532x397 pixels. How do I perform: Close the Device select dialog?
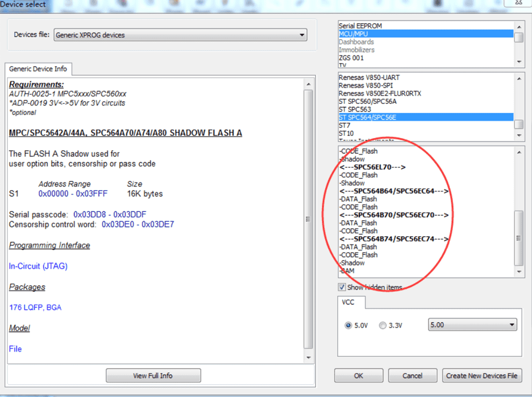tap(518, 2)
